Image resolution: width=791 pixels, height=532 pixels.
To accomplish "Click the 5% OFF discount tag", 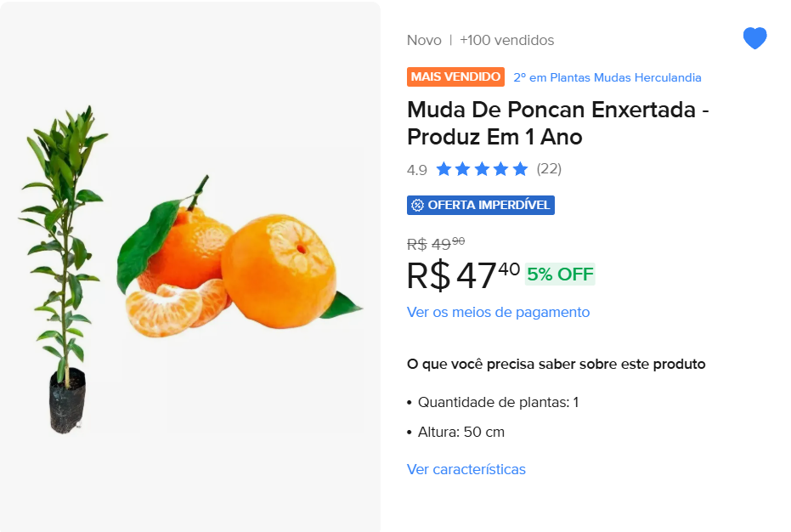I will click(560, 274).
